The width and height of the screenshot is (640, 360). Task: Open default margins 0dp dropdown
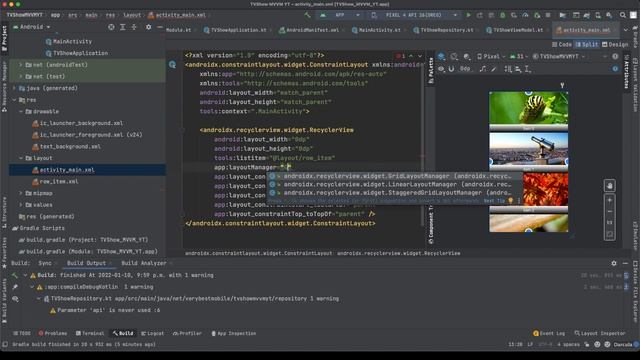click(x=465, y=69)
